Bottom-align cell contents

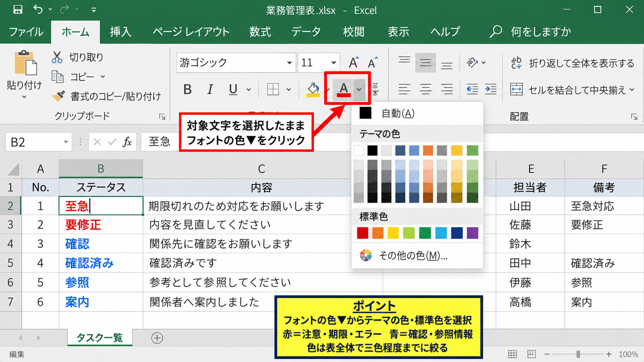[x=447, y=65]
